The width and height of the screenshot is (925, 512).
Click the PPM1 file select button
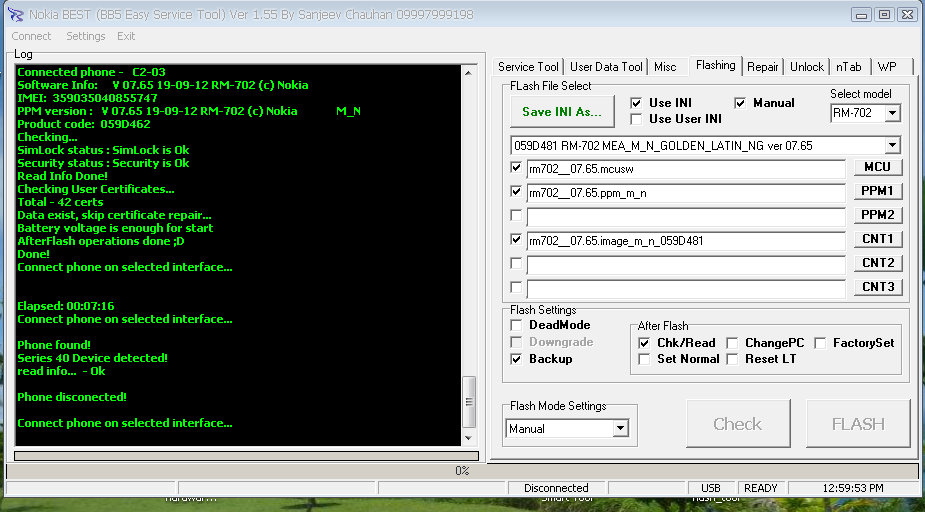pos(877,191)
